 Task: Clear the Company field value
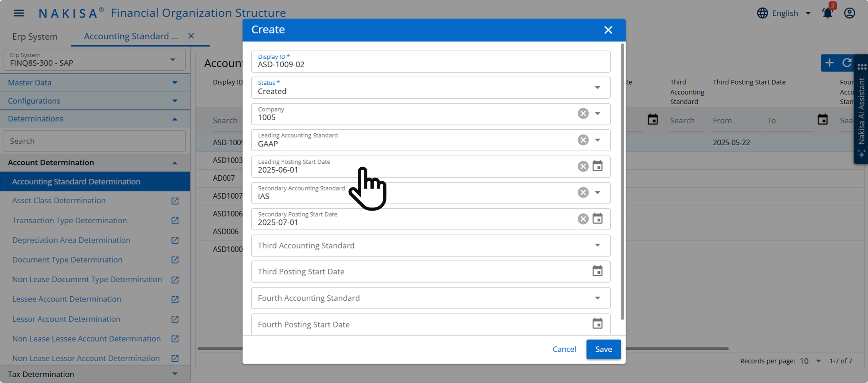click(583, 114)
